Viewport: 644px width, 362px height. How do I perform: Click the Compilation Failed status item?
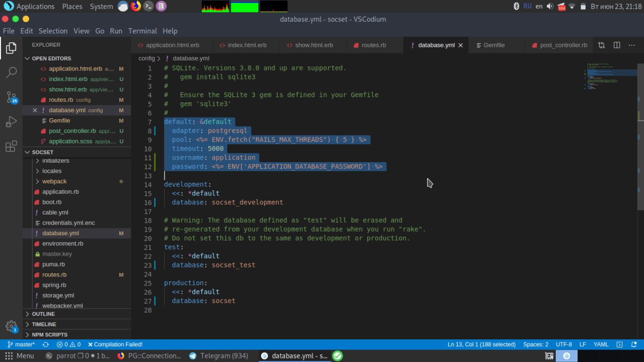[115, 344]
